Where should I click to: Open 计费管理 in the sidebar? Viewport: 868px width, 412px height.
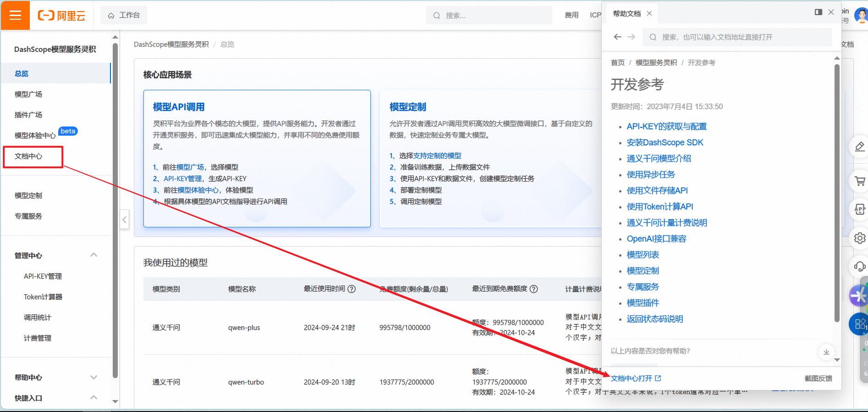(37, 338)
